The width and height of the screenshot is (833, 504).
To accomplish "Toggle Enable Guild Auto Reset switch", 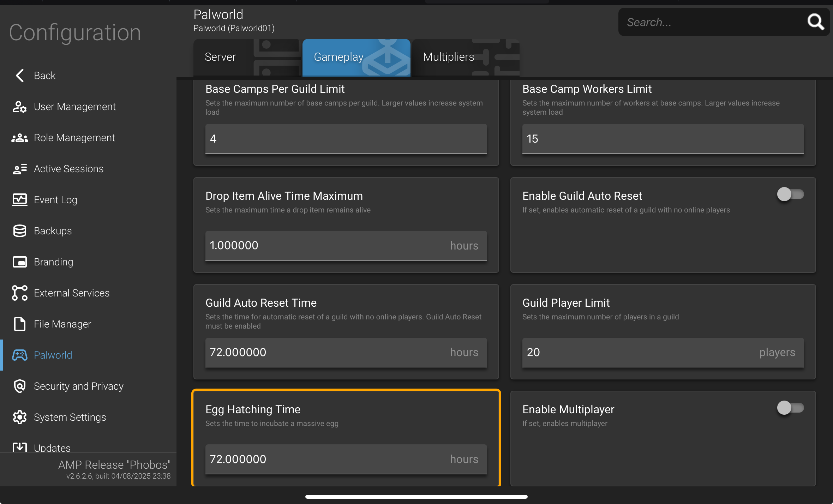I will [x=790, y=194].
